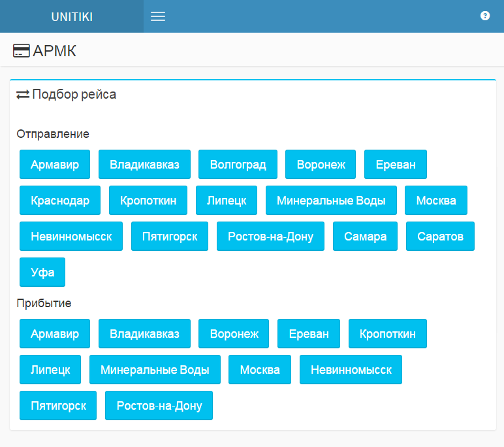The image size is (504, 447).
Task: Toggle the hamburger sidebar menu
Action: tap(158, 16)
